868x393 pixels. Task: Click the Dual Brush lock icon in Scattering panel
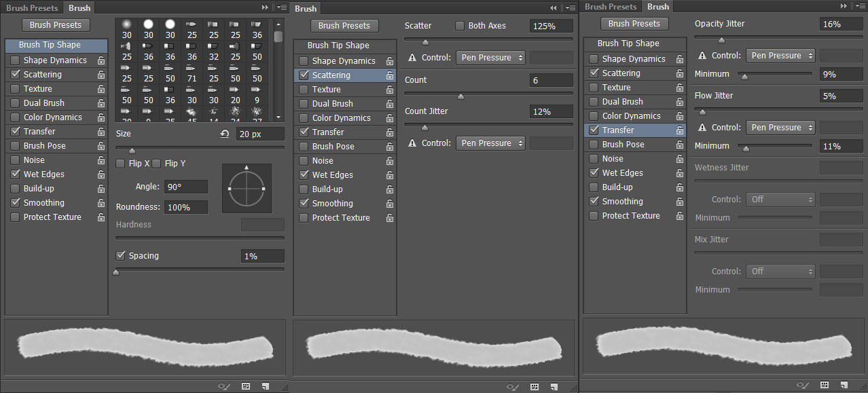(390, 104)
